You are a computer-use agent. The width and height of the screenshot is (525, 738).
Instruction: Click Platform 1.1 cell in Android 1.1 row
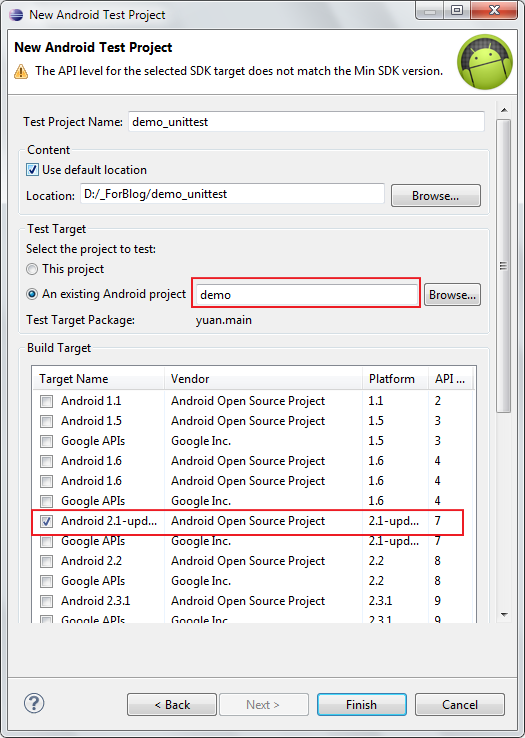point(376,401)
